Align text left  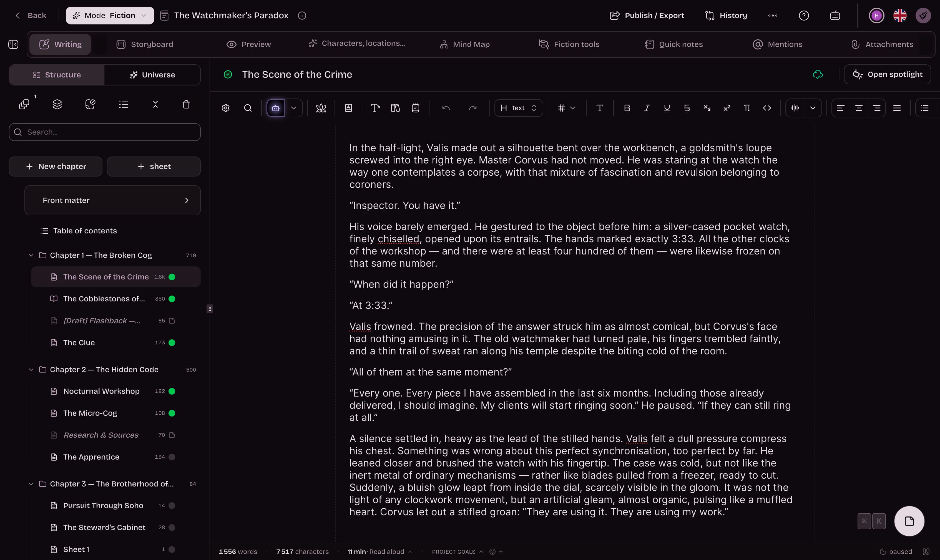point(840,108)
